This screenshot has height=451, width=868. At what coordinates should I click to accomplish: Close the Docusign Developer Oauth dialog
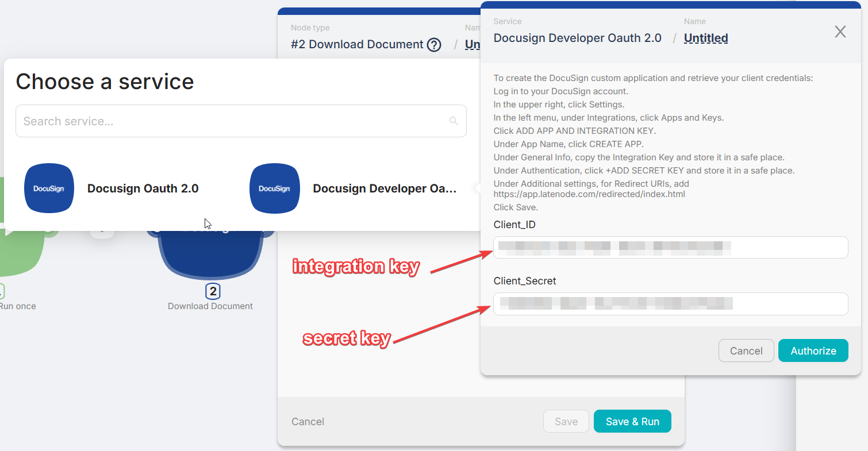(840, 32)
